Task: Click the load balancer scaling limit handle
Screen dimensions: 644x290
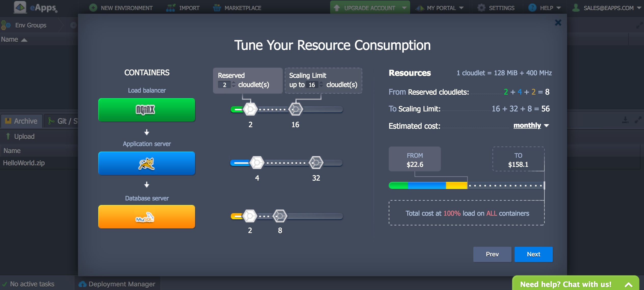Action: tap(296, 109)
